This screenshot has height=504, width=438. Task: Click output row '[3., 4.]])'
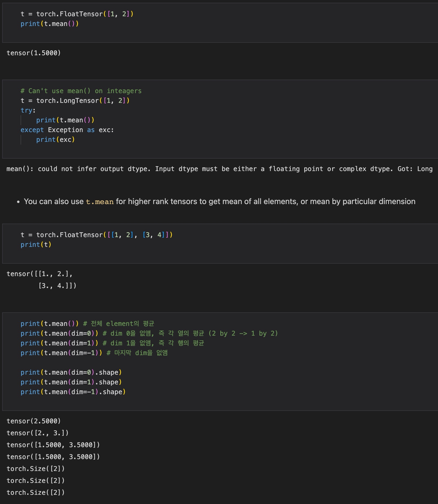tap(57, 286)
